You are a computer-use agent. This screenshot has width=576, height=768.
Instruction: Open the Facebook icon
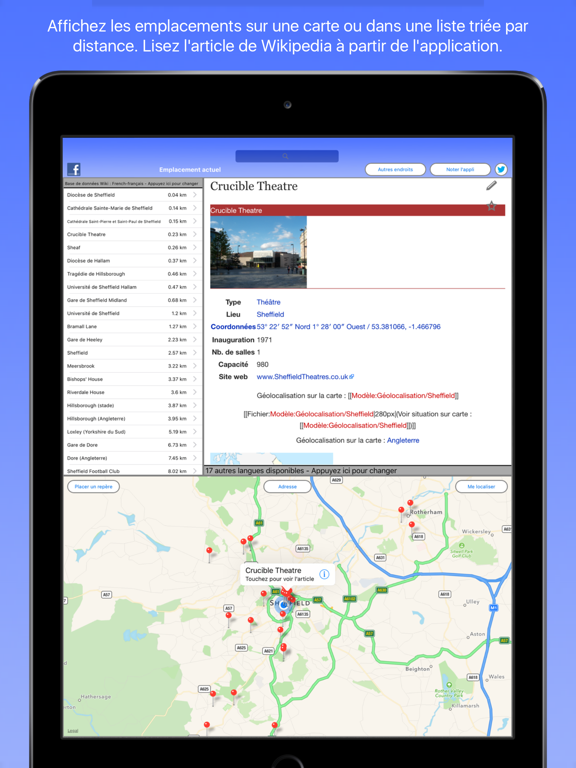(73, 169)
